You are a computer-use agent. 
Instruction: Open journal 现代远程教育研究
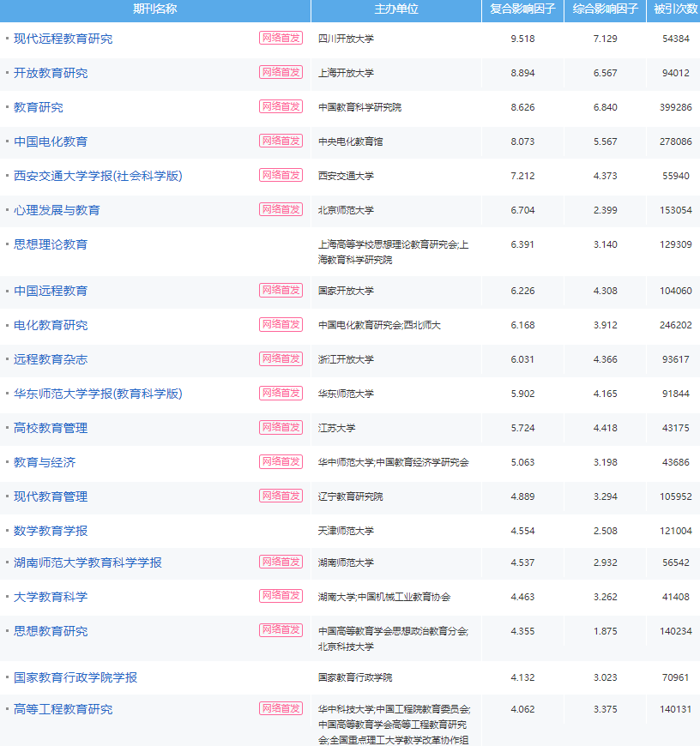63,39
